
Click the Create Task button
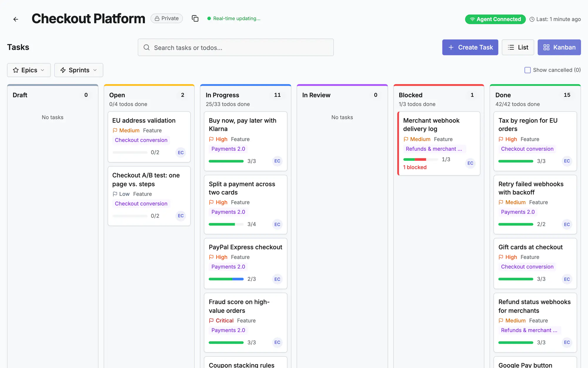470,47
